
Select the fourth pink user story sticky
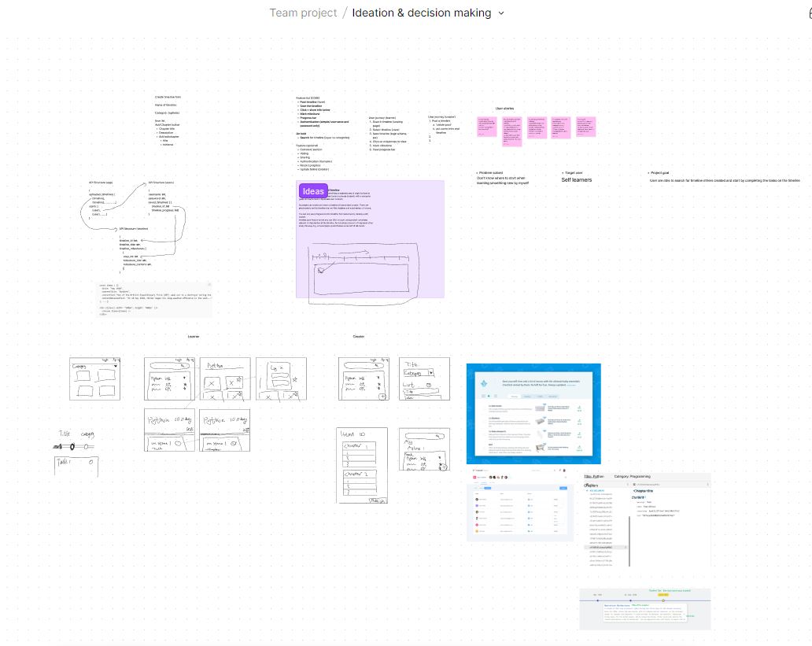pyautogui.click(x=561, y=127)
